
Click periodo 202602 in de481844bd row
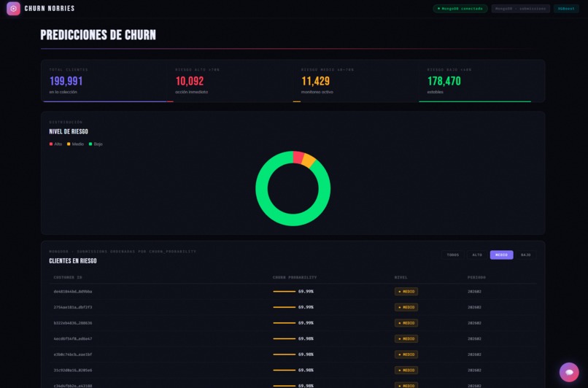pyautogui.click(x=474, y=291)
